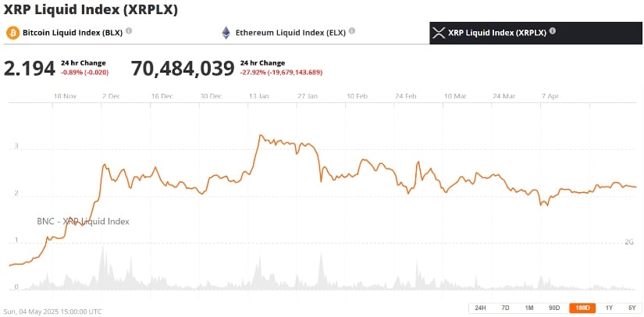Click the 13 Jan date marker
Image resolution: width=644 pixels, height=317 pixels.
(x=259, y=96)
